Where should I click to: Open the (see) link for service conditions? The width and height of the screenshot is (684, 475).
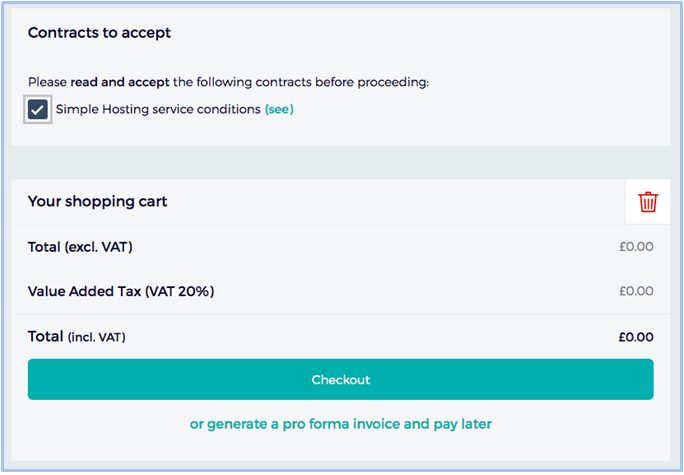(279, 109)
